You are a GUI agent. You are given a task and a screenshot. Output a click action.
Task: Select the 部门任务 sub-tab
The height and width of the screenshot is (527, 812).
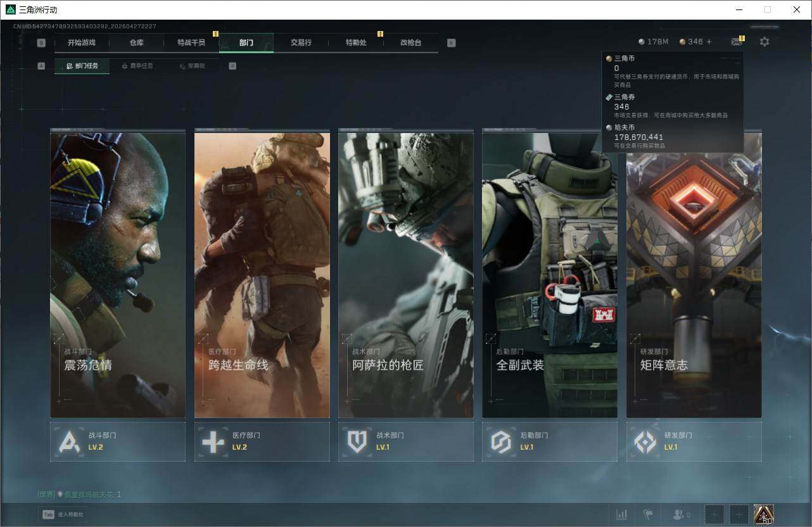pyautogui.click(x=82, y=66)
